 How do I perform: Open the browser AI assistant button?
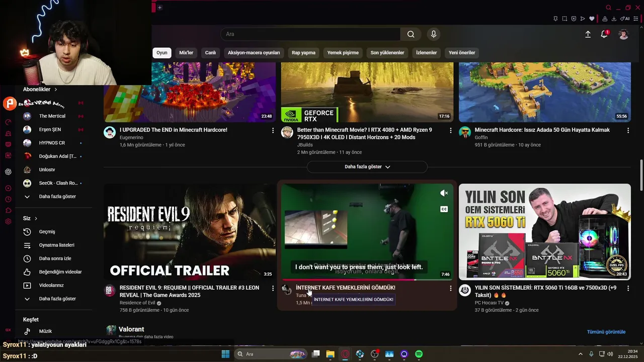[625, 19]
